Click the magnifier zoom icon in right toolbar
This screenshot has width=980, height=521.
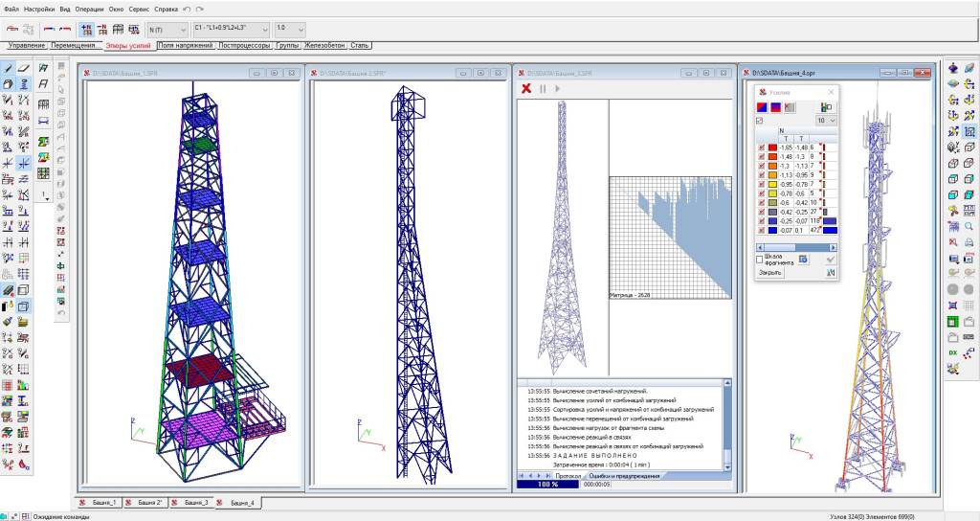point(969,227)
